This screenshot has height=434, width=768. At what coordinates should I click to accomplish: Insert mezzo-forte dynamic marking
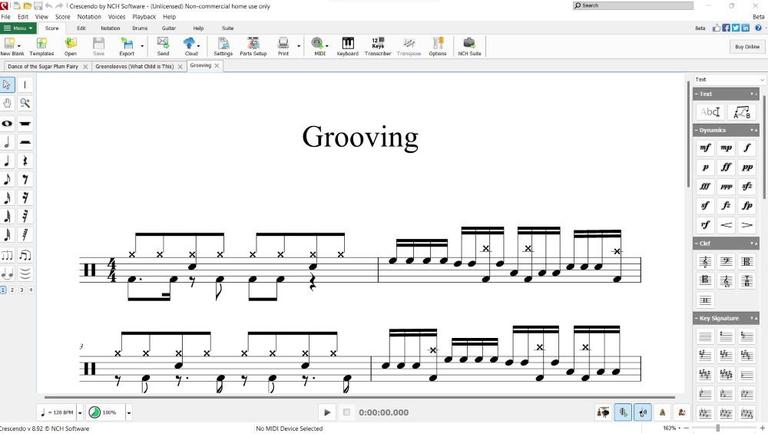tap(705, 147)
